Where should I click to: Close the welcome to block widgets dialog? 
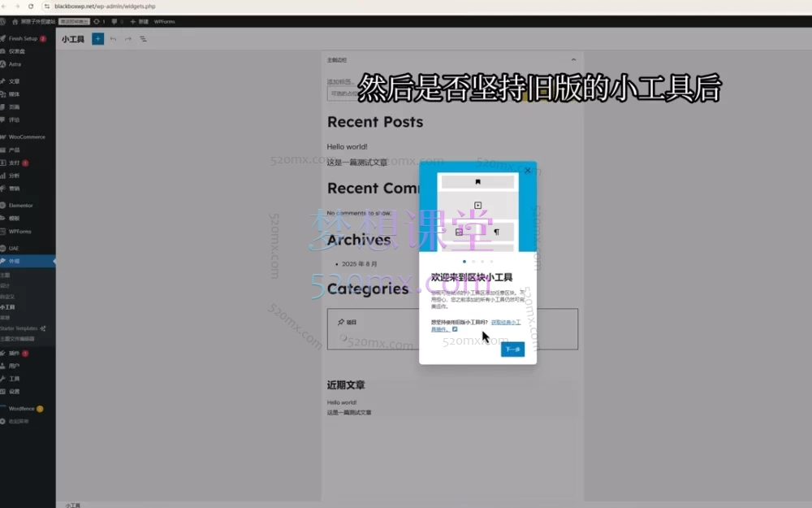(527, 171)
